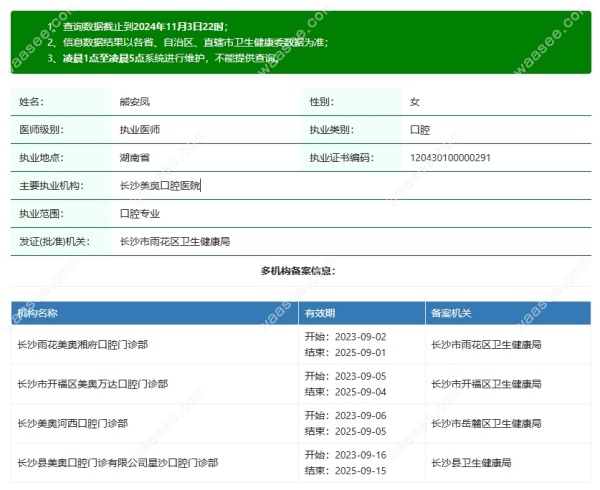Click the 医师级别 label
This screenshot has height=490, width=600.
pos(41,130)
